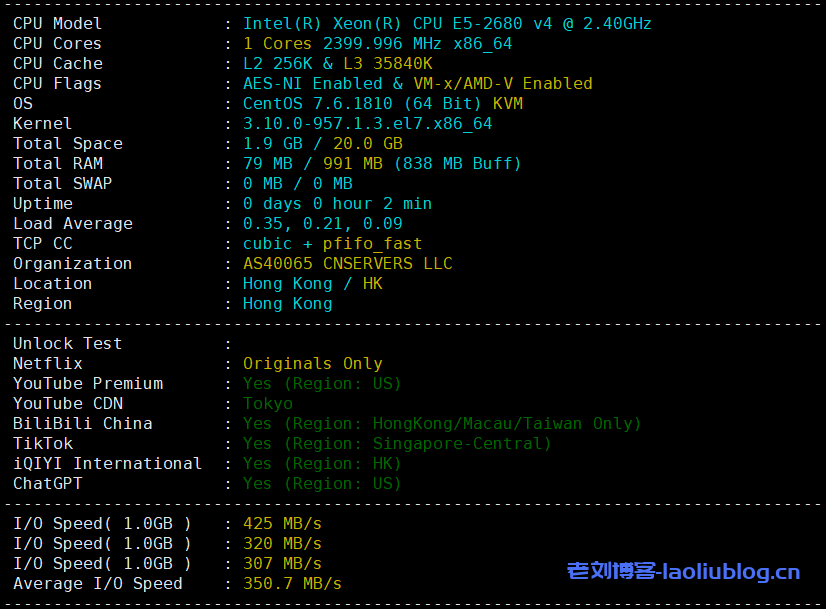Image resolution: width=826 pixels, height=609 pixels.
Task: Click the YouTube Premium label
Action: [x=88, y=383]
